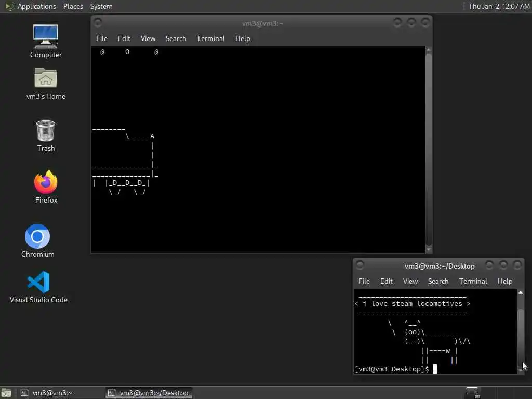Open the Places menu in top panel
This screenshot has width=532, height=399.
[73, 6]
